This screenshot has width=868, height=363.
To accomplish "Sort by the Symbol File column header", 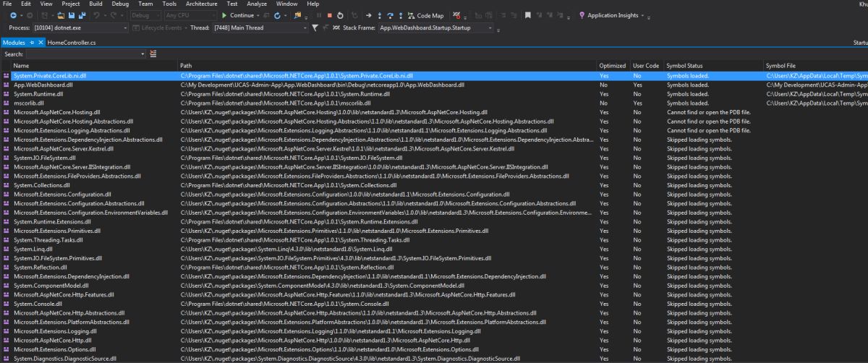I will coord(816,66).
